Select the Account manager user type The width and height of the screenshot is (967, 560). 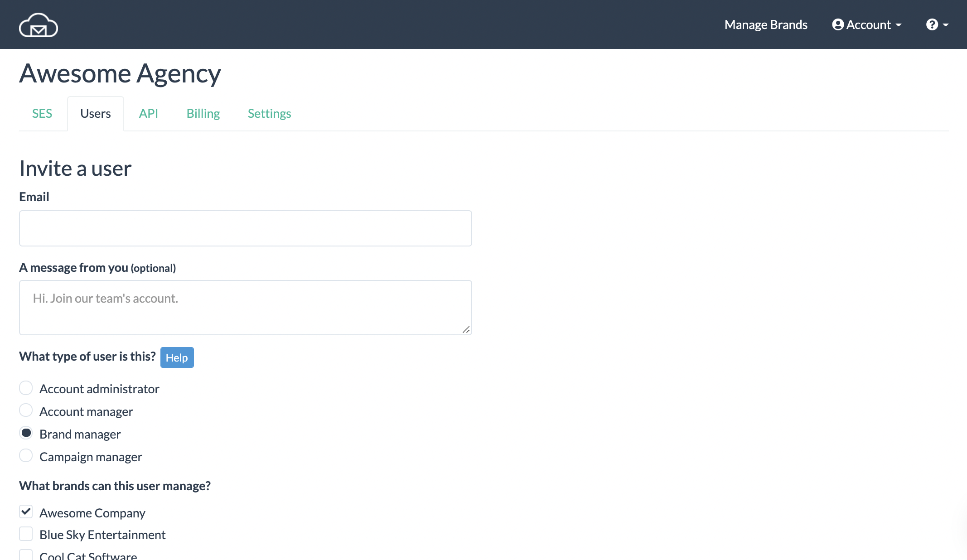coord(26,410)
